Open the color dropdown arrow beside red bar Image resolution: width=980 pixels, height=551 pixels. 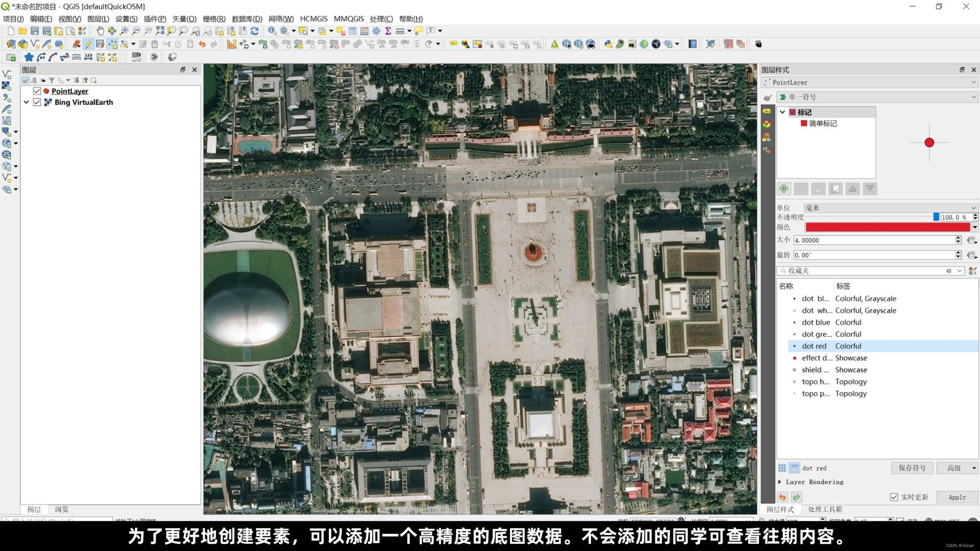[975, 227]
